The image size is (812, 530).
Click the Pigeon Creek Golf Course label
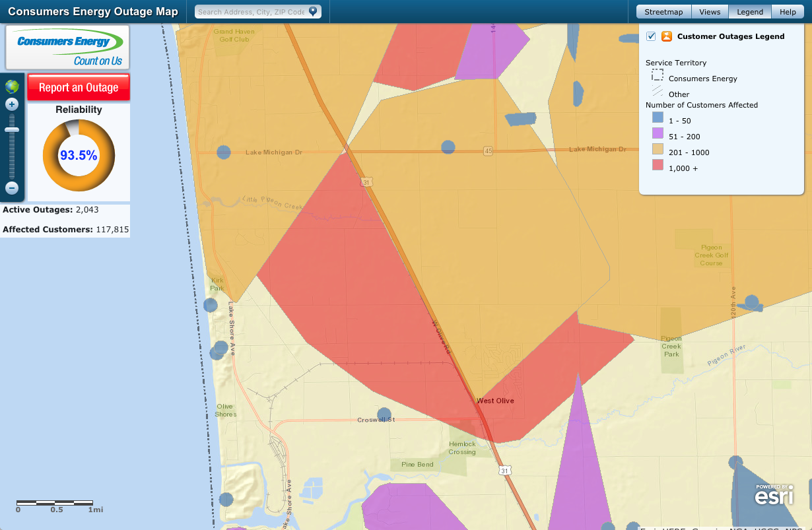point(712,255)
